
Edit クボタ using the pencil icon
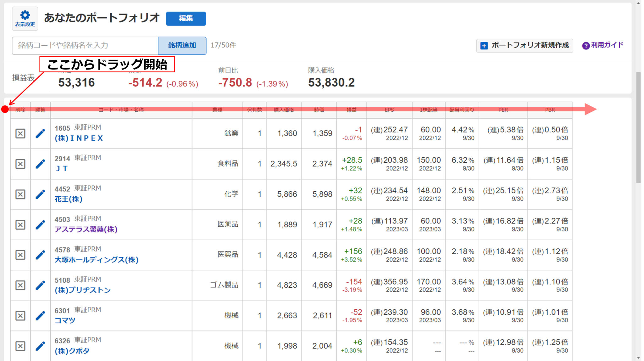(40, 346)
